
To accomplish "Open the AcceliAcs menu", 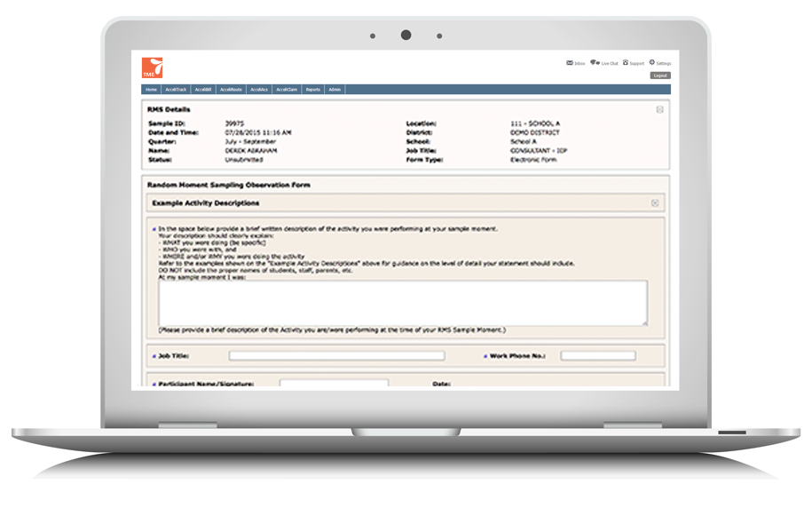I will coord(259,90).
